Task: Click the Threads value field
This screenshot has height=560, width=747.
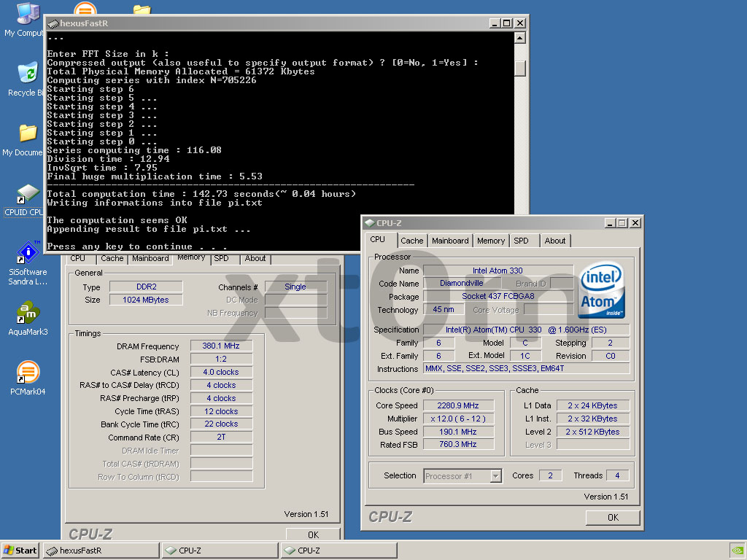Action: pos(617,475)
